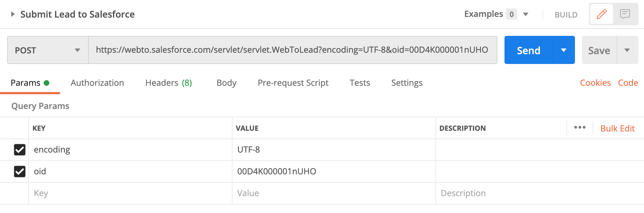The height and width of the screenshot is (213, 644).
Task: Click the request URL field
Action: [292, 50]
